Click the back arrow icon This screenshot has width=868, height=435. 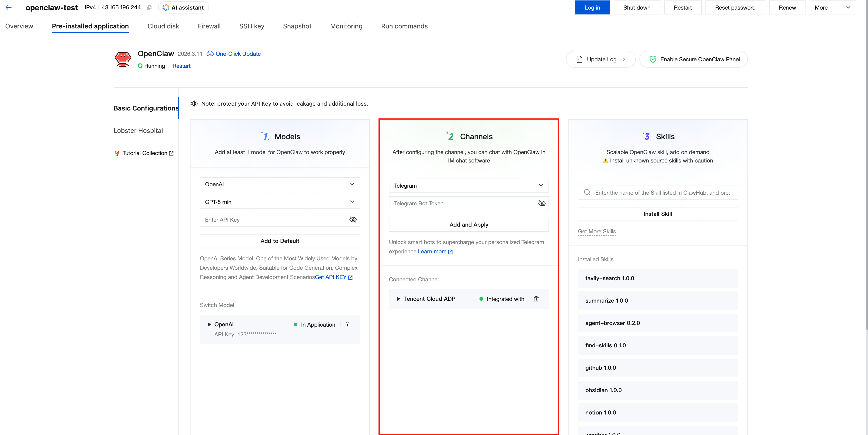tap(9, 7)
